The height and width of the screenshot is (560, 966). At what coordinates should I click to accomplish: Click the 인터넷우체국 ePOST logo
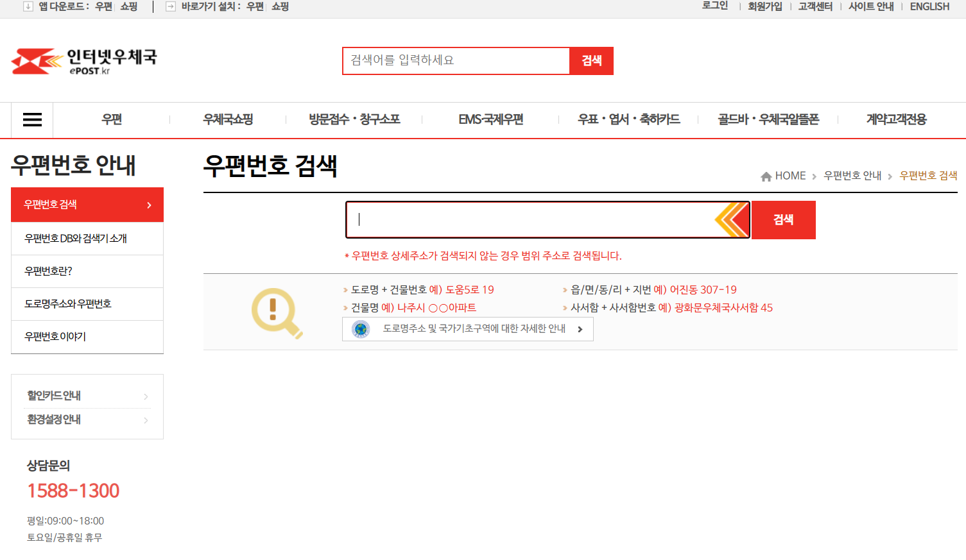(x=83, y=60)
